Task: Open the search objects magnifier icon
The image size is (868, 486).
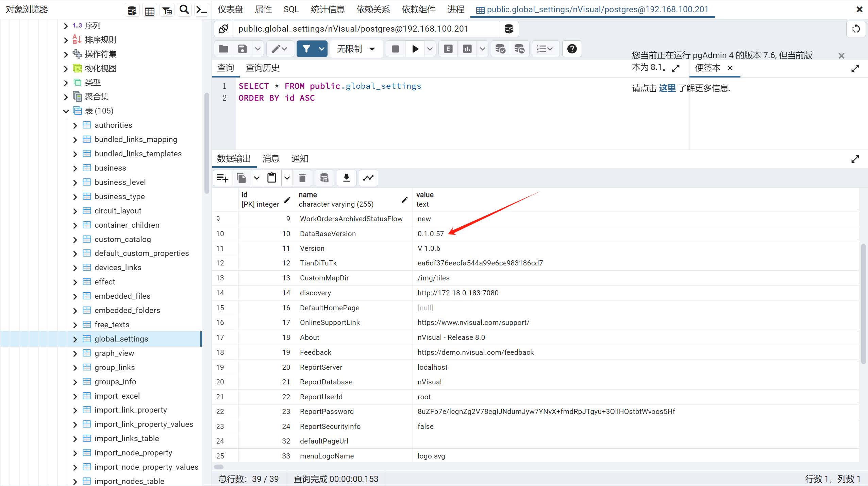Action: coord(184,10)
